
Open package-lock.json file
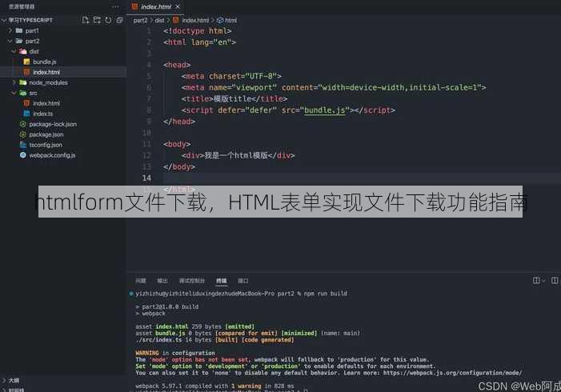coord(53,124)
